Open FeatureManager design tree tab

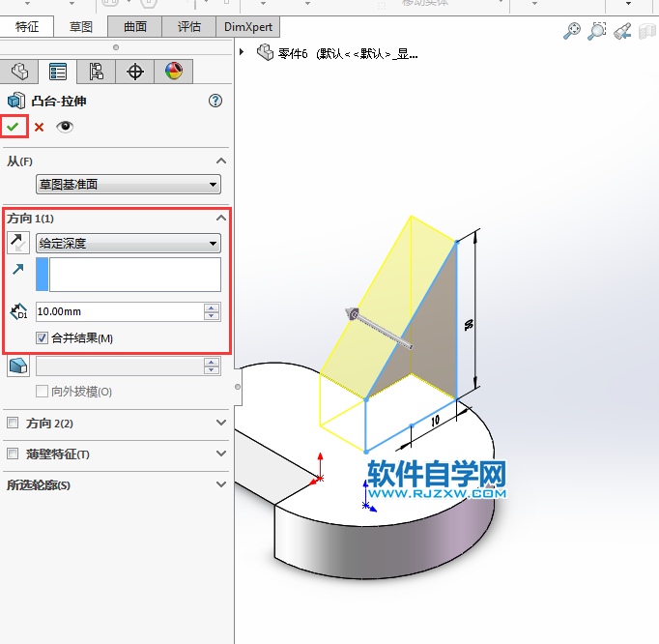click(x=19, y=72)
